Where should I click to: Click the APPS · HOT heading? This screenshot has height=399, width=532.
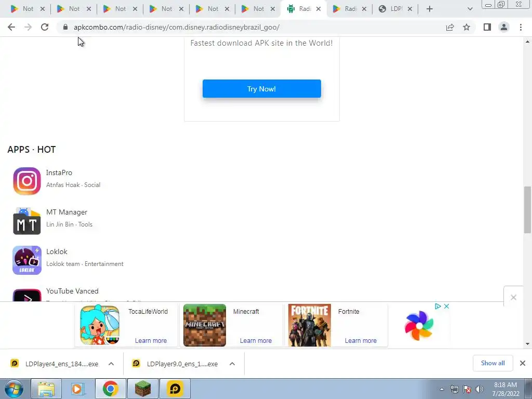click(x=32, y=150)
